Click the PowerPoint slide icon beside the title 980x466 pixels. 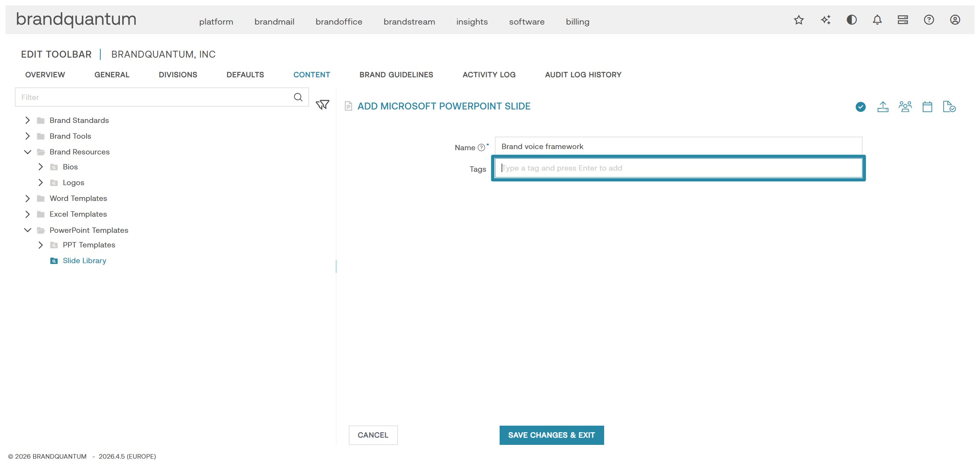point(348,106)
